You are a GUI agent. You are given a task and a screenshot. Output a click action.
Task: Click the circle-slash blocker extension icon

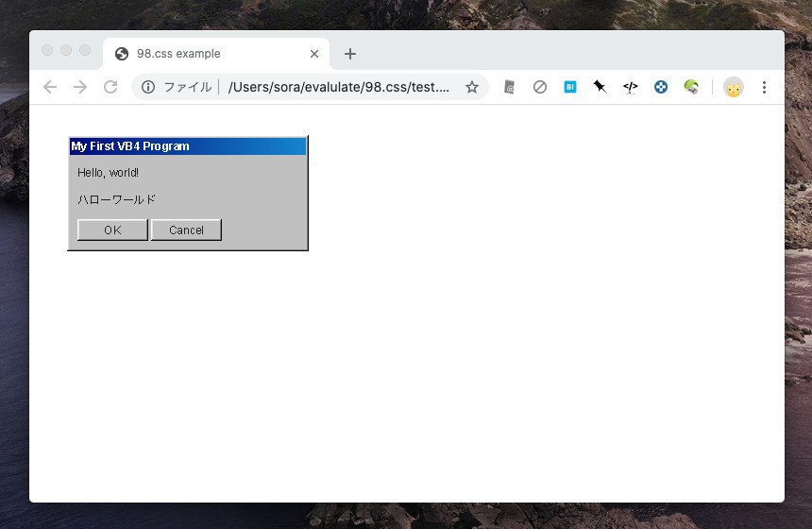(x=540, y=87)
